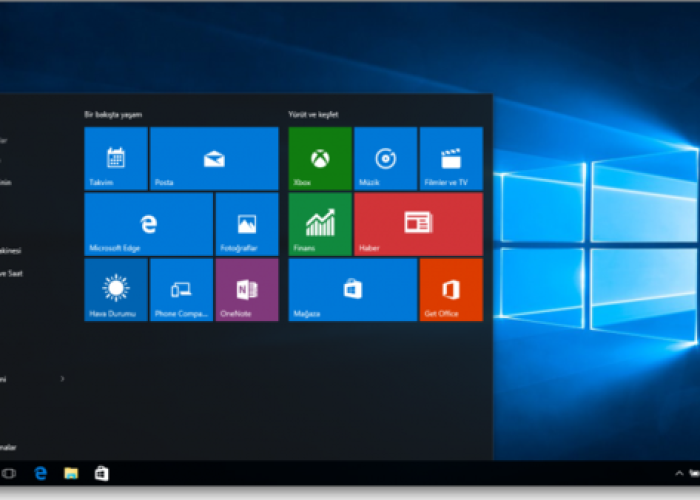The image size is (700, 500).
Task: Open Store from the taskbar
Action: pyautogui.click(x=101, y=473)
